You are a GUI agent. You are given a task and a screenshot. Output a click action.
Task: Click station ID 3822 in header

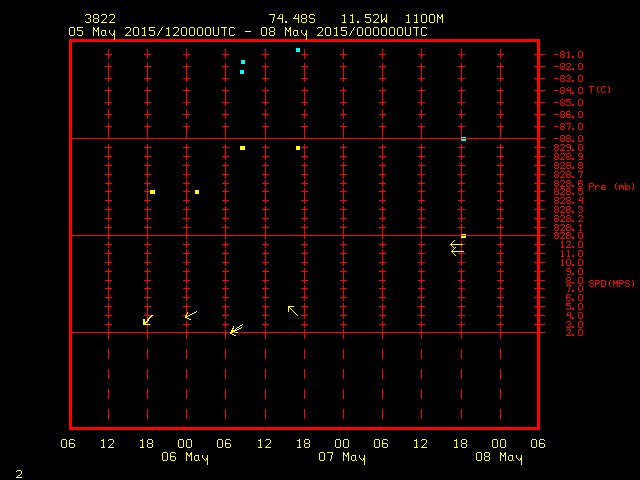coord(101,19)
